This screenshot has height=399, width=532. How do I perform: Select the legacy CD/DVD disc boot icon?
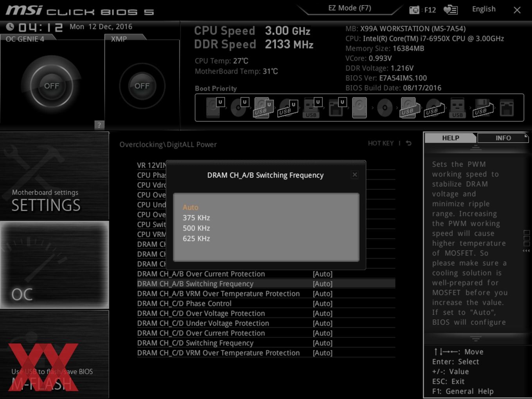(385, 108)
